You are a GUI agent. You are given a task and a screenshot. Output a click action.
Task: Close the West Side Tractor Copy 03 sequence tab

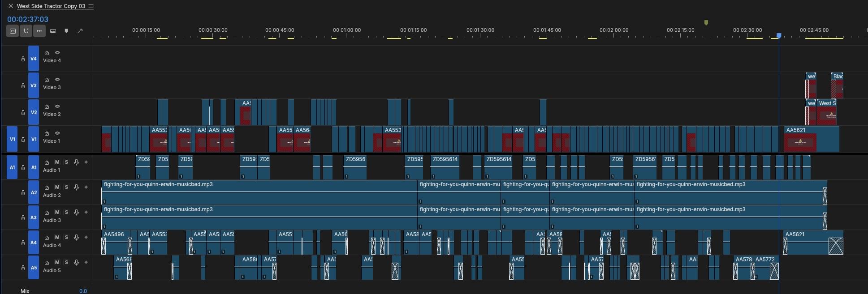point(11,6)
